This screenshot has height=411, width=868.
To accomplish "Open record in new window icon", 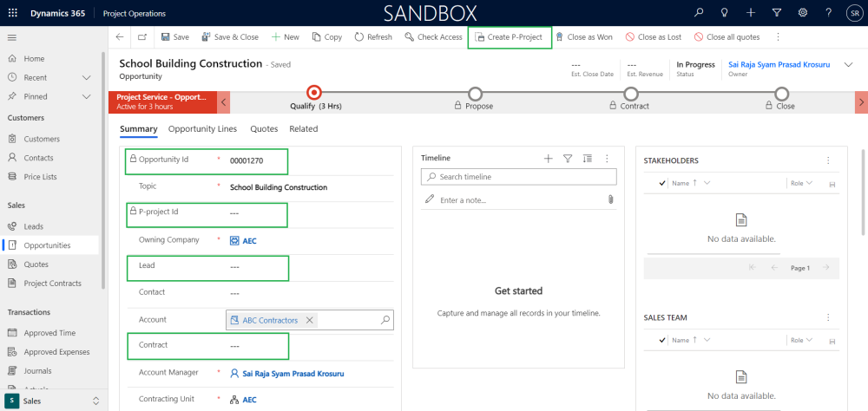I will (x=142, y=37).
